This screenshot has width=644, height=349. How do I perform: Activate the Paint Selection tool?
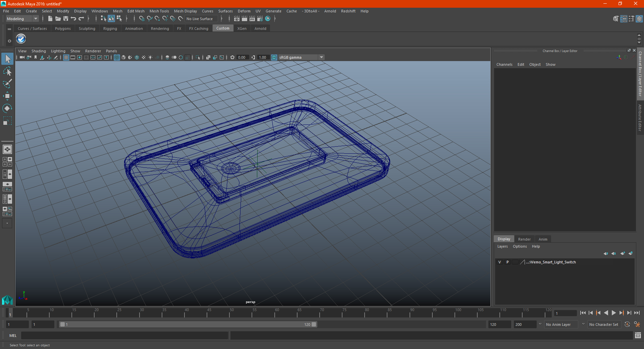point(7,84)
